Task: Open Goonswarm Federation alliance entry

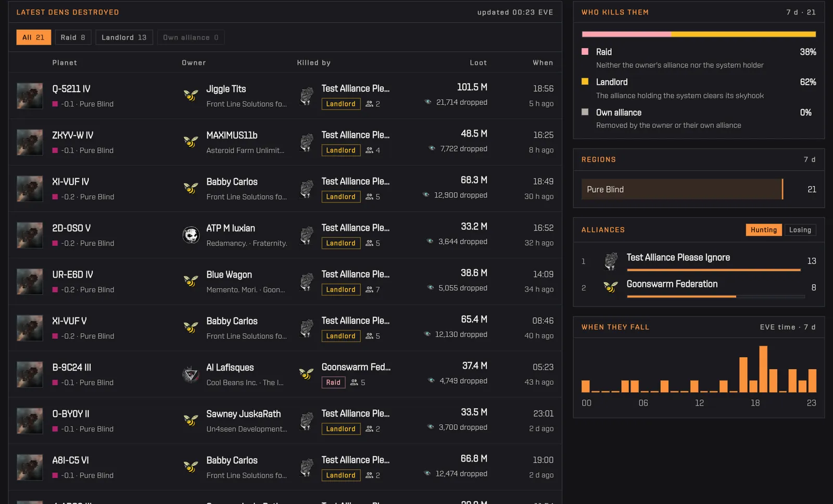Action: click(699, 287)
